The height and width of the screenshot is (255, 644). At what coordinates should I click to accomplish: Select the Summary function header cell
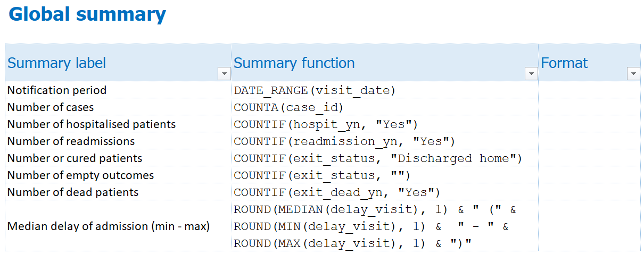385,63
